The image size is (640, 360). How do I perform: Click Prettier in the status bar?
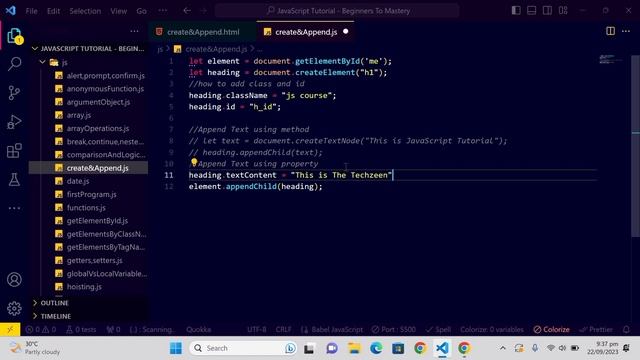click(596, 329)
